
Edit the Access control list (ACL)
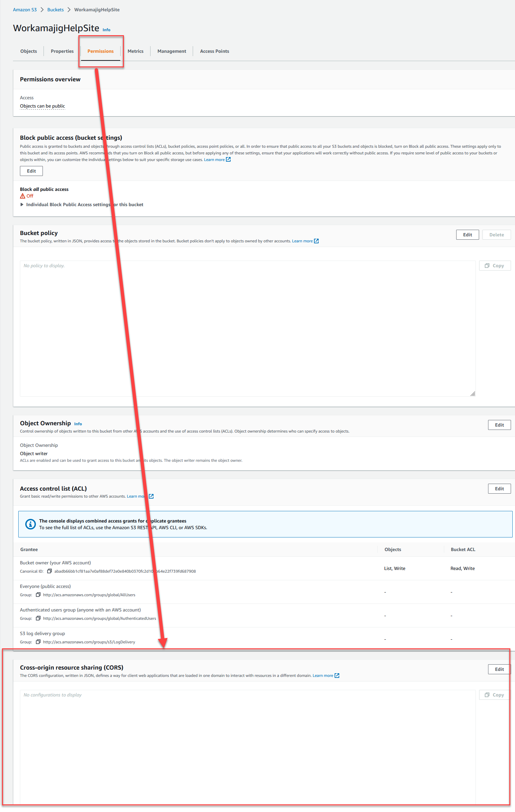point(499,489)
